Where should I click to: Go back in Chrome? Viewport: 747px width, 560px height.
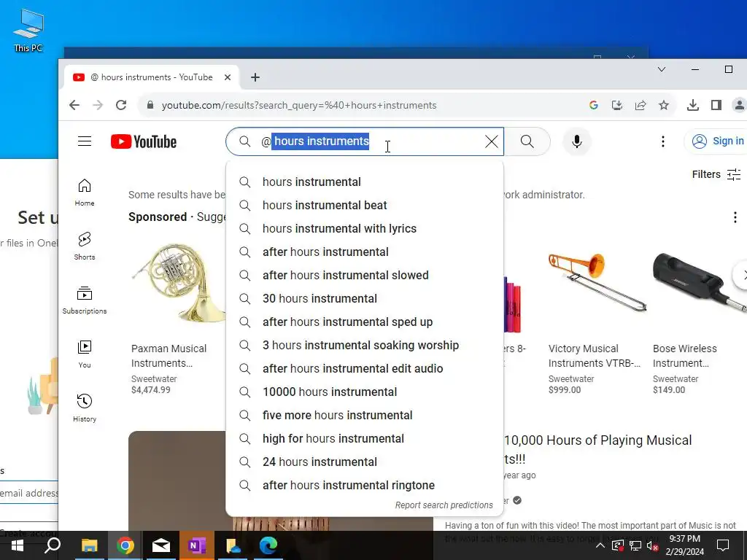74,105
